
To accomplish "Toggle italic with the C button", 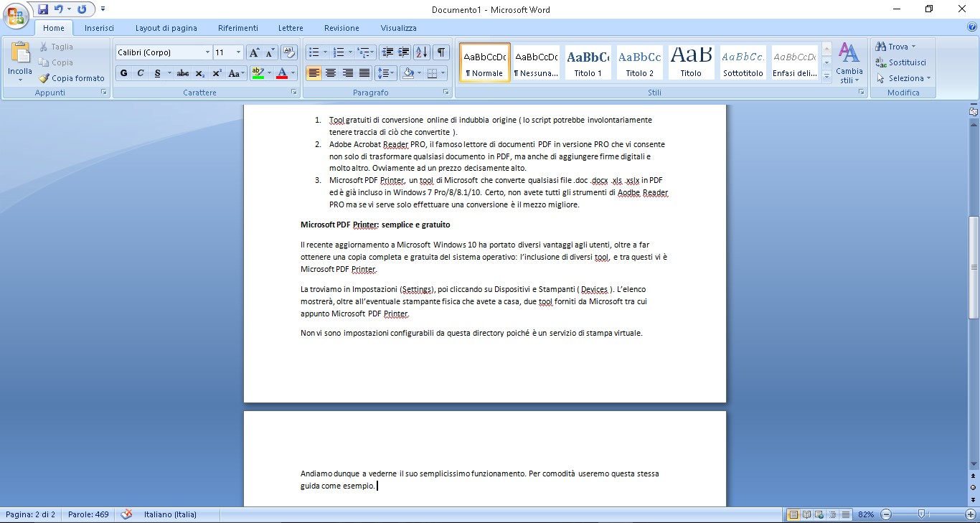I will point(141,73).
